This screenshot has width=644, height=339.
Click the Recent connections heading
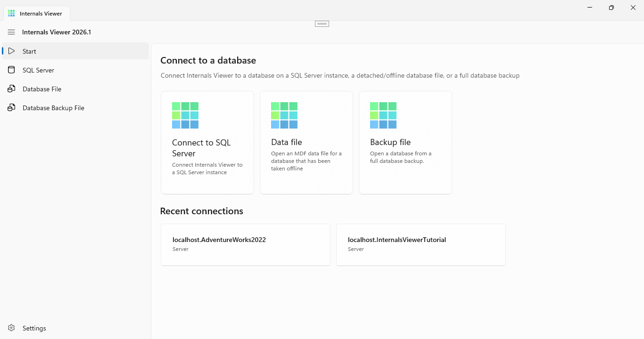pos(202,211)
